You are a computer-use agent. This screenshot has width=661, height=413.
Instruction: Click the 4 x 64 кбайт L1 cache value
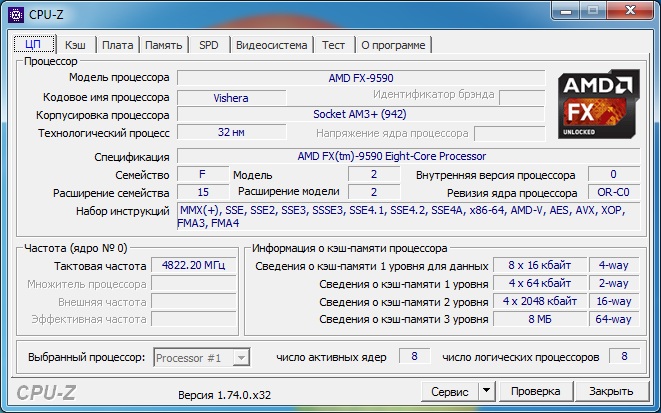coord(540,283)
